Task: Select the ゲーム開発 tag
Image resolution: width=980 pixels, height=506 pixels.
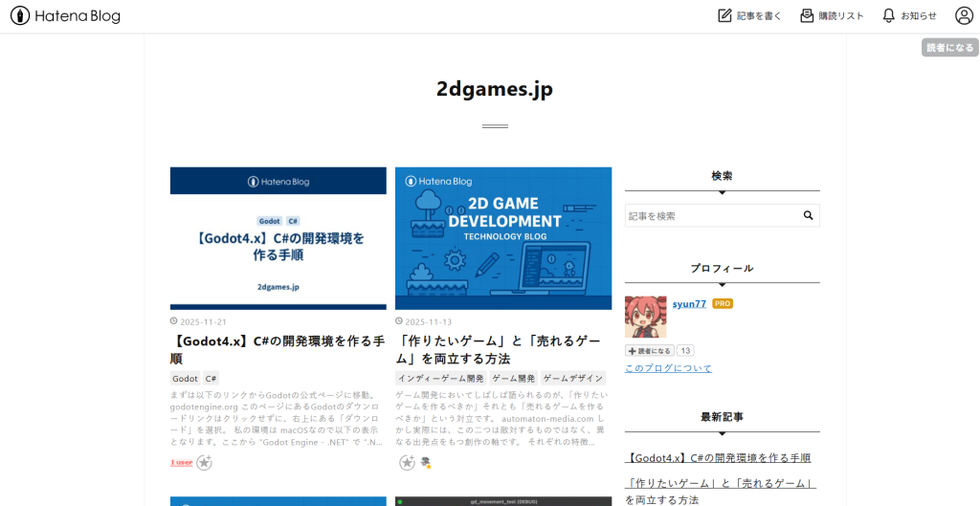Action: coord(513,379)
